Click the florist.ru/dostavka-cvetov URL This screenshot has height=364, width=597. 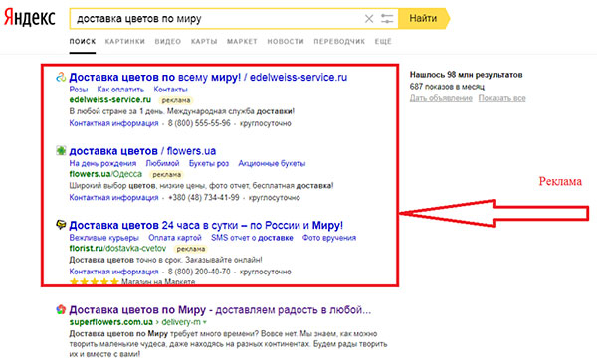tap(117, 249)
